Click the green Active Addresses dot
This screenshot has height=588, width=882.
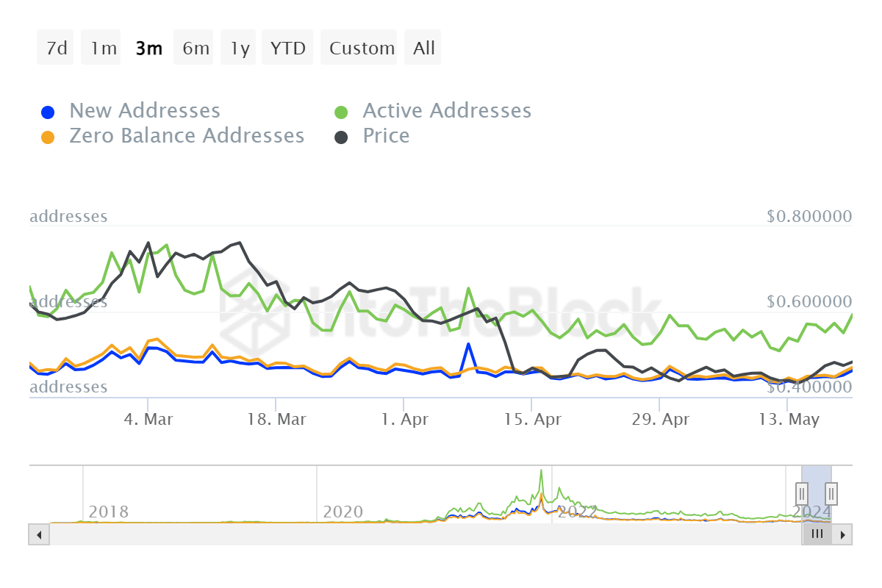click(341, 110)
